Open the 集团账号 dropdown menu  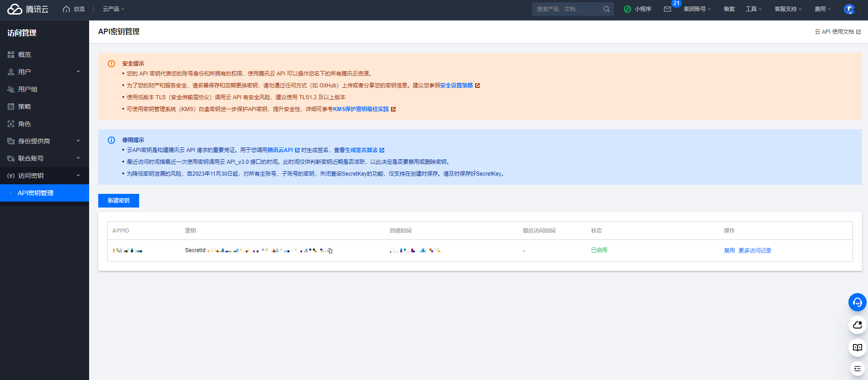(x=697, y=9)
